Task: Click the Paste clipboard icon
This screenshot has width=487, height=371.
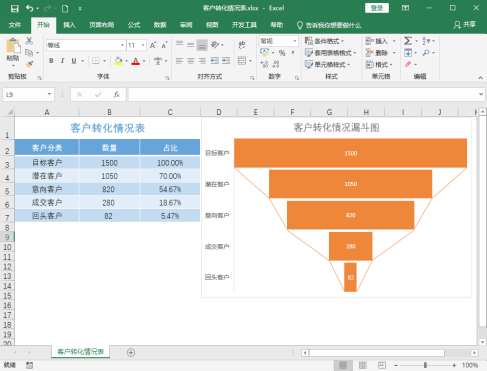Action: (x=13, y=46)
